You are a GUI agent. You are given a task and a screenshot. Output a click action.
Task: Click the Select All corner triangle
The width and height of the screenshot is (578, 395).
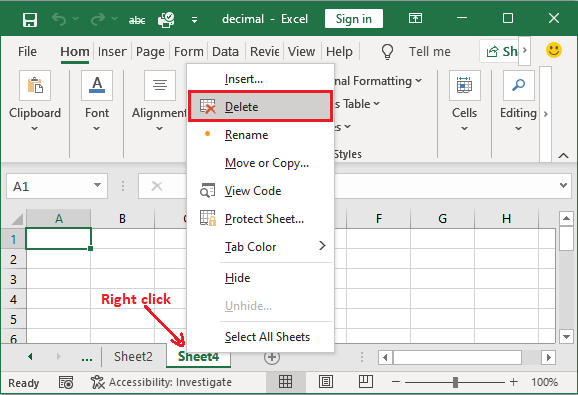pyautogui.click(x=17, y=219)
